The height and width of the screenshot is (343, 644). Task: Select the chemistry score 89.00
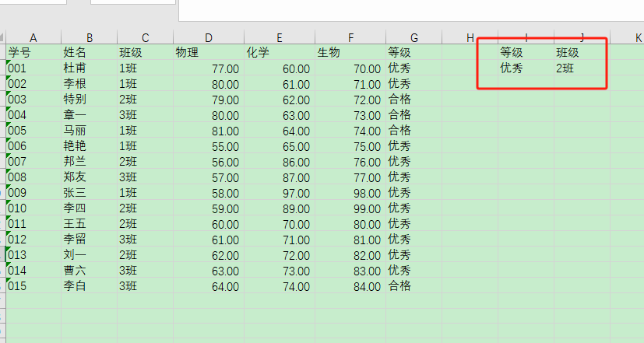point(280,208)
